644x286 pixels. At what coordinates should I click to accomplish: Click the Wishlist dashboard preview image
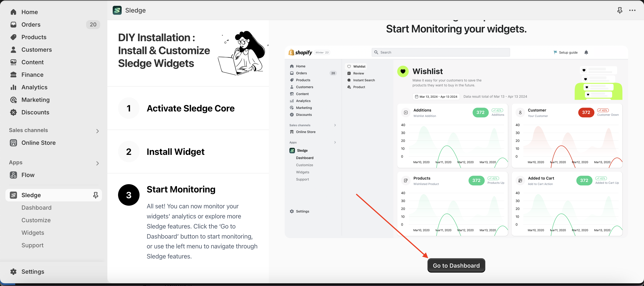[x=456, y=141]
